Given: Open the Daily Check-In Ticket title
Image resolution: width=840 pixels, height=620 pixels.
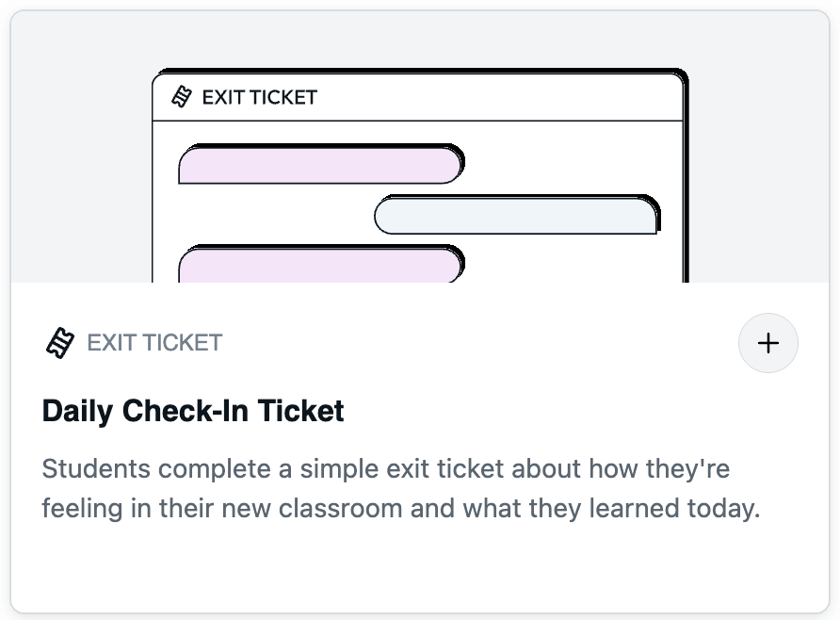Looking at the screenshot, I should [x=193, y=411].
